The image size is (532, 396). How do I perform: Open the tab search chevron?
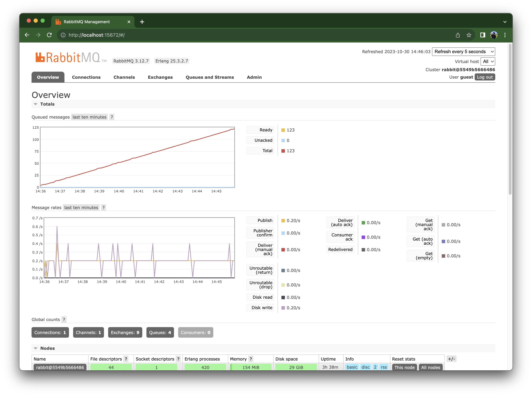click(505, 22)
